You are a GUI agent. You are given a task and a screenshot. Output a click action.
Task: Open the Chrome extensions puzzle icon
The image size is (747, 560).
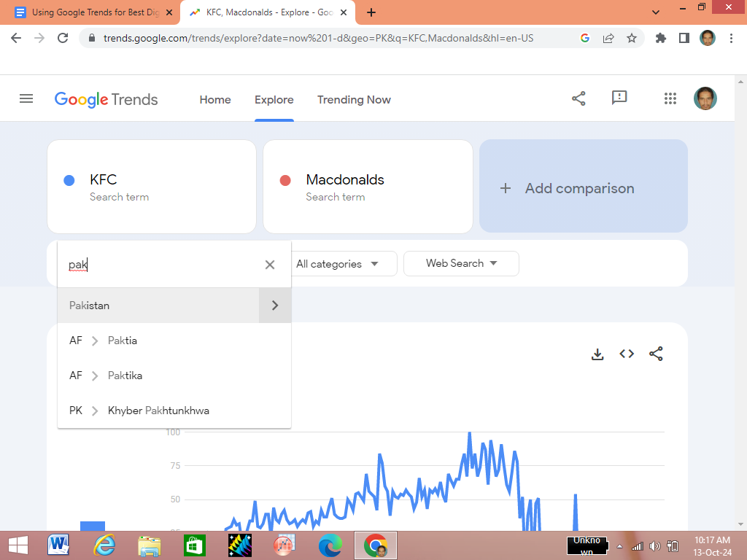click(x=661, y=38)
